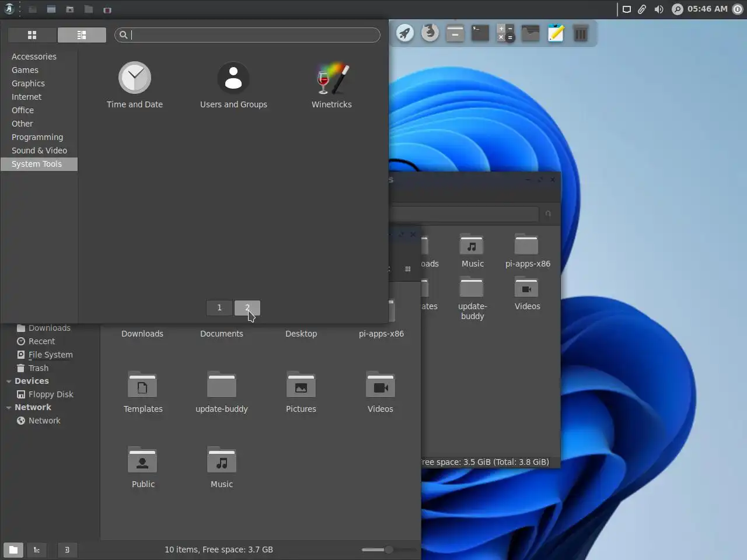Select the Other category
This screenshot has width=747, height=560.
pyautogui.click(x=39, y=124)
